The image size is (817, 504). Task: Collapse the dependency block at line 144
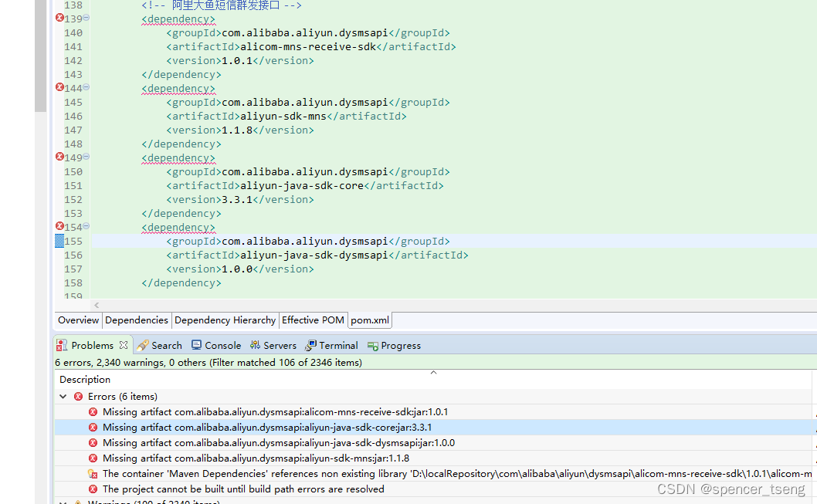[x=85, y=88]
